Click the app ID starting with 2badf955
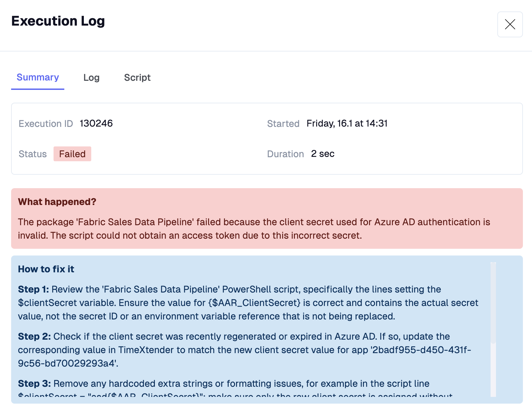Image resolution: width=532 pixels, height=409 pixels. (421, 350)
